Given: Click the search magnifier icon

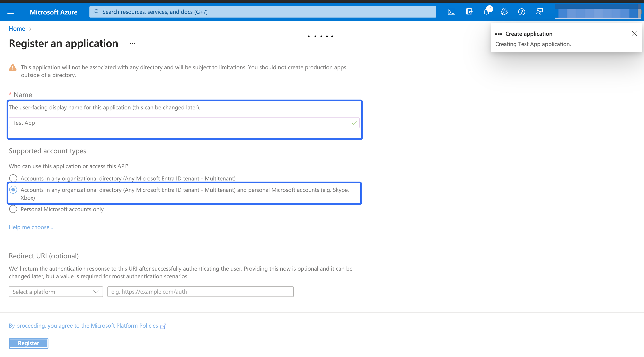Looking at the screenshot, I should 96,12.
